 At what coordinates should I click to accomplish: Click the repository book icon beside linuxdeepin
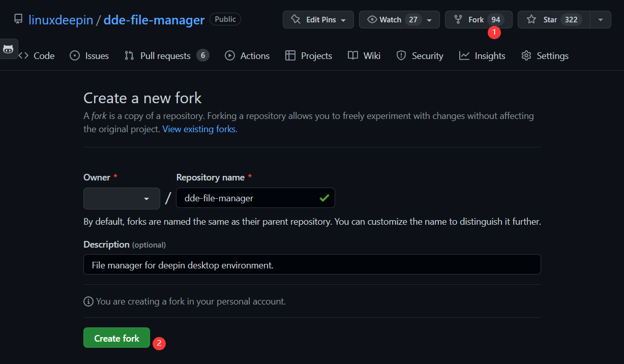18,19
